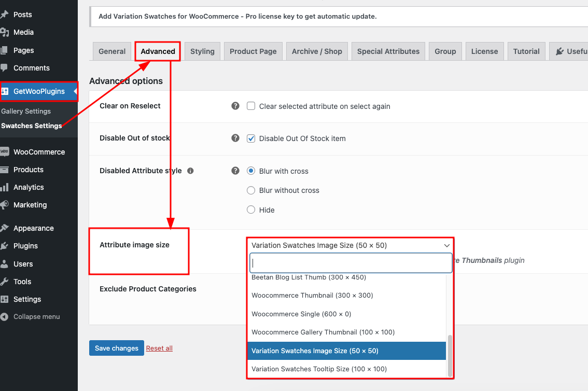Viewport: 588px width, 391px height.
Task: Click the Collapse menu label
Action: tap(37, 317)
